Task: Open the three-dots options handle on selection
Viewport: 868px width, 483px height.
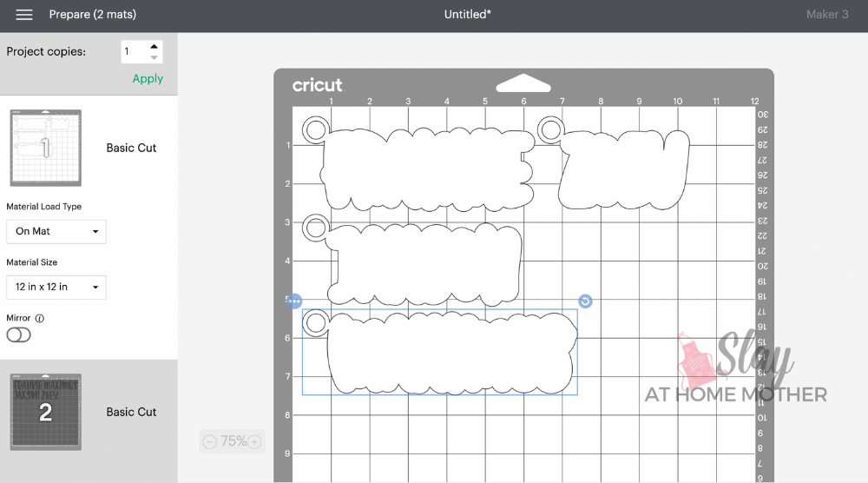Action: tap(294, 301)
